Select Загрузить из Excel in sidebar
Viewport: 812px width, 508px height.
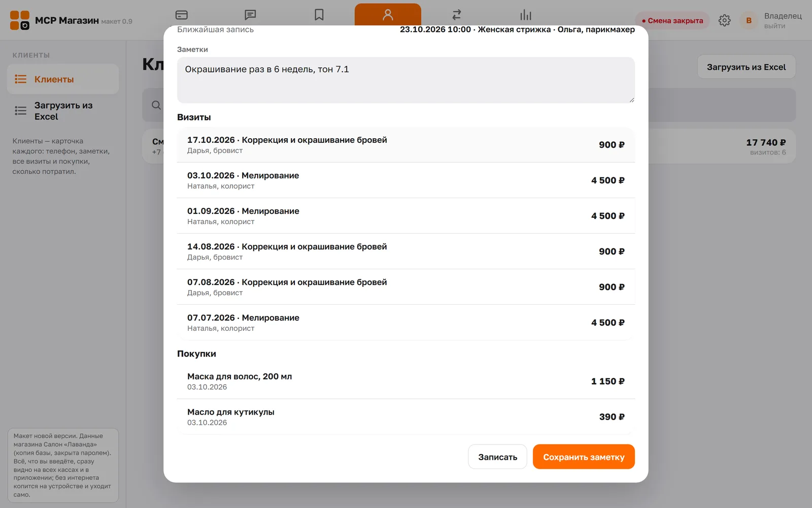coord(63,111)
